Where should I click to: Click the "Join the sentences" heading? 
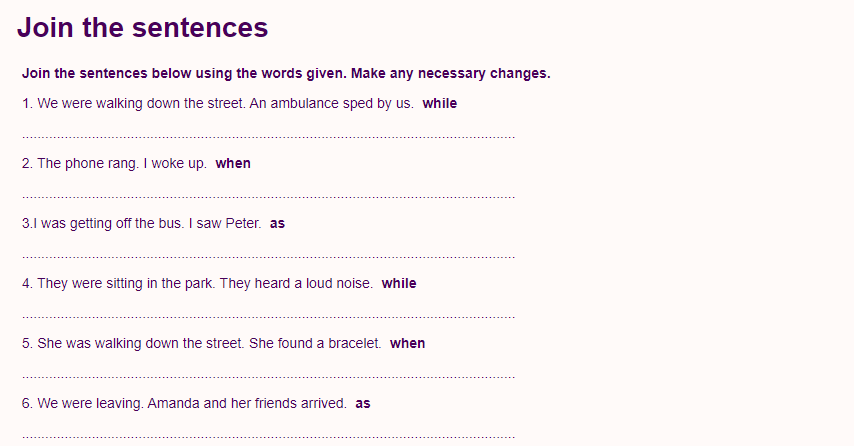143,28
